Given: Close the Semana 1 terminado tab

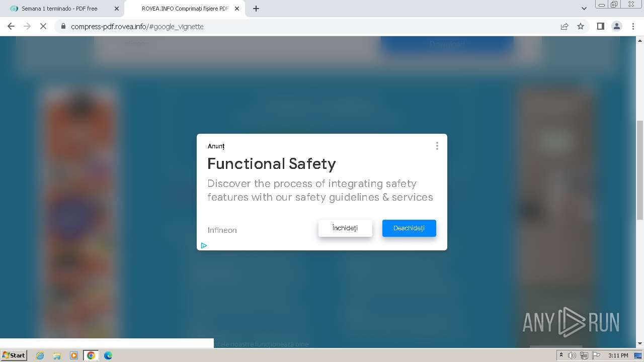Looking at the screenshot, I should [117, 9].
